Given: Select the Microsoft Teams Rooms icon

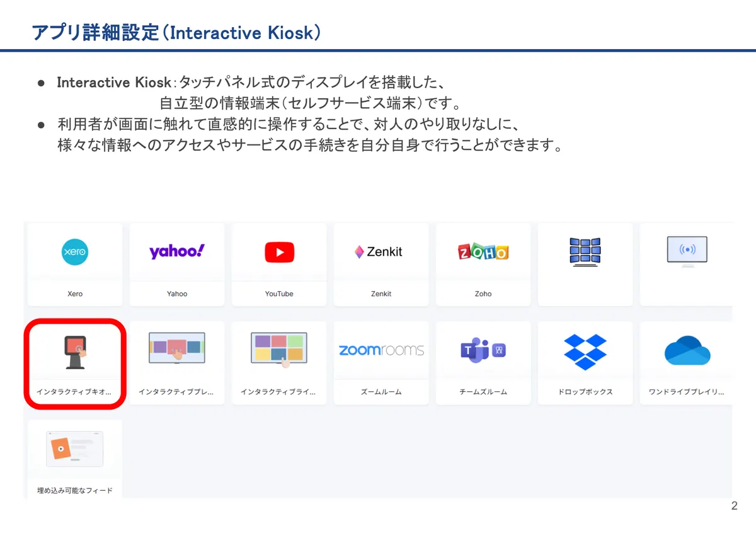Looking at the screenshot, I should [x=483, y=350].
